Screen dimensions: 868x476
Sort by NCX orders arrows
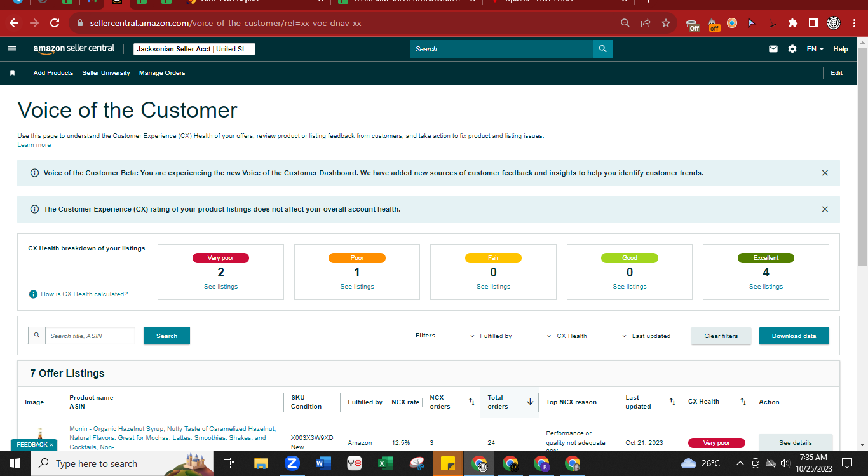471,402
